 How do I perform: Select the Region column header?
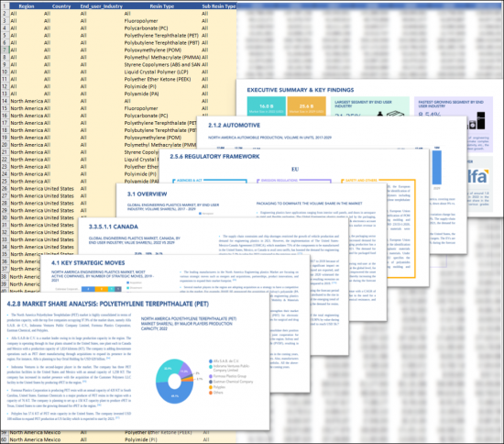click(x=26, y=6)
